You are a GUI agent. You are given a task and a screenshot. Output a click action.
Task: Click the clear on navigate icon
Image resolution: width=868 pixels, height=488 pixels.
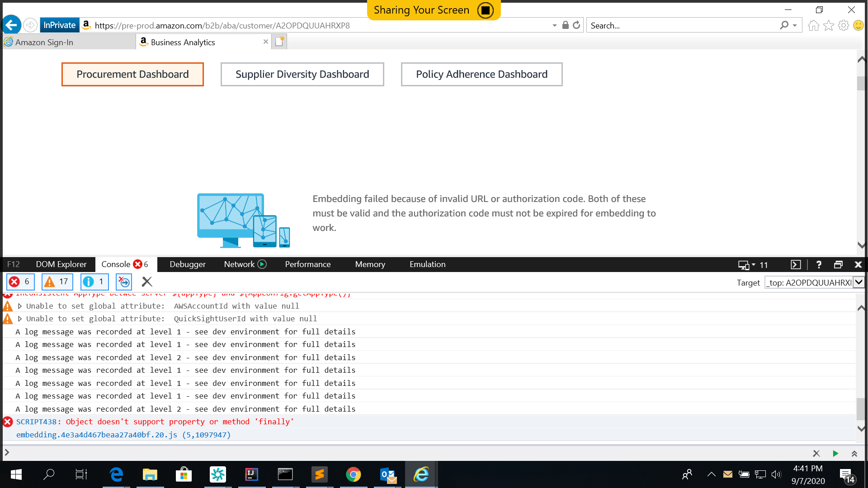124,282
